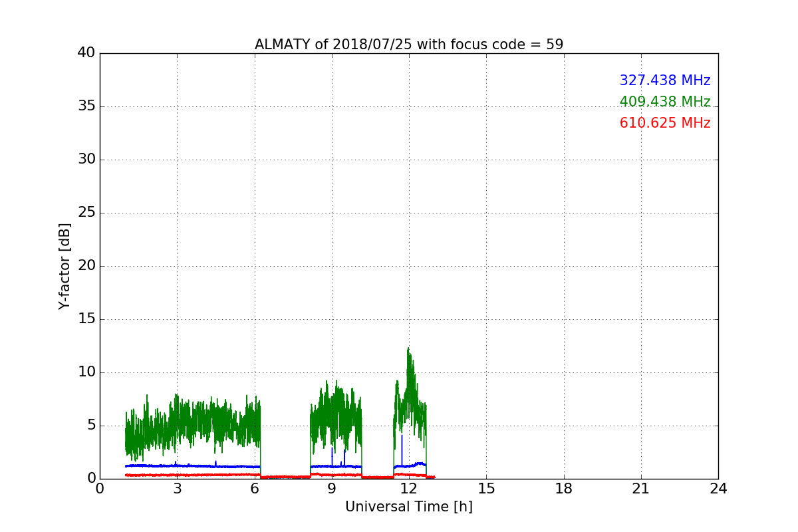
Task: Click the x-axis tick label 6
Action: [255, 489]
